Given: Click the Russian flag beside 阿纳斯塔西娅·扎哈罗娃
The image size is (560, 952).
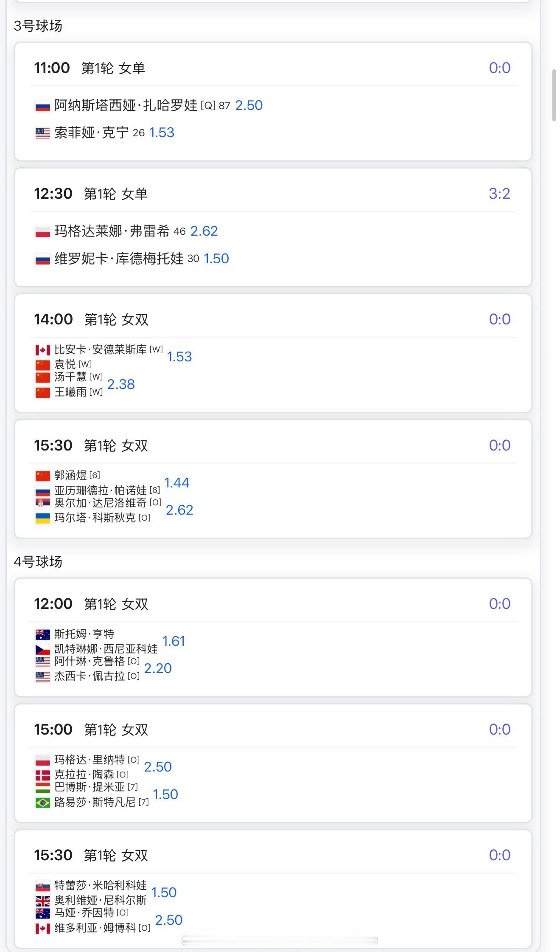Looking at the screenshot, I should point(42,106).
